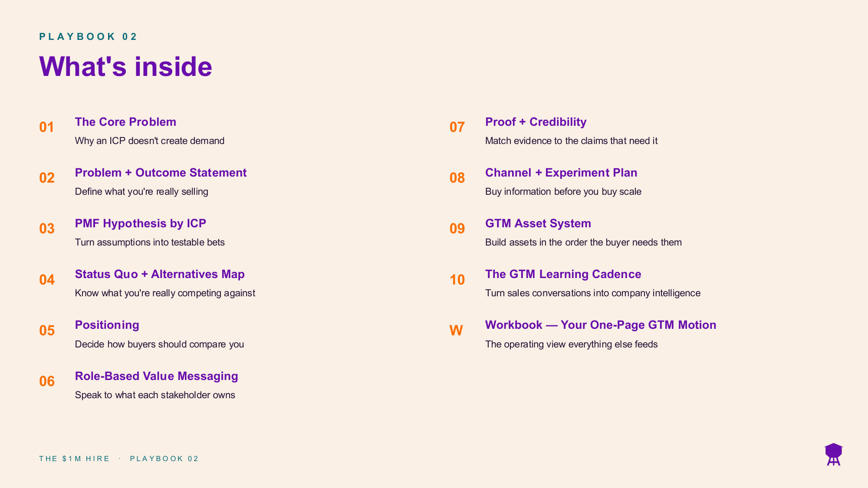Select 'Why an ICP doesn't create demand'

point(150,141)
